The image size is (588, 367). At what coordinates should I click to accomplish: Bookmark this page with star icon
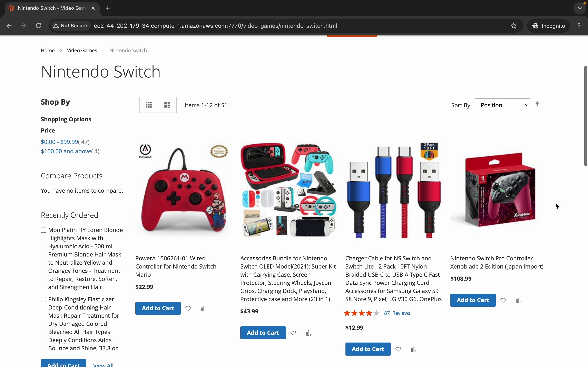[513, 26]
